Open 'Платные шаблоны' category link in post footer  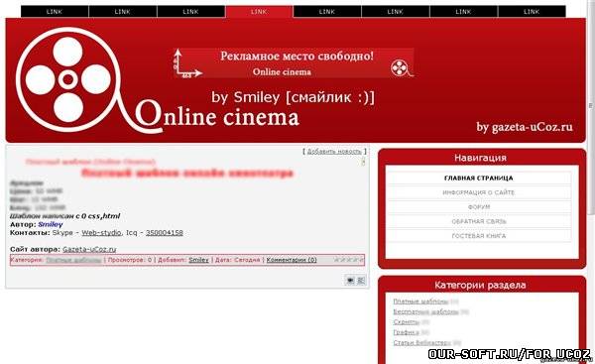point(73,260)
